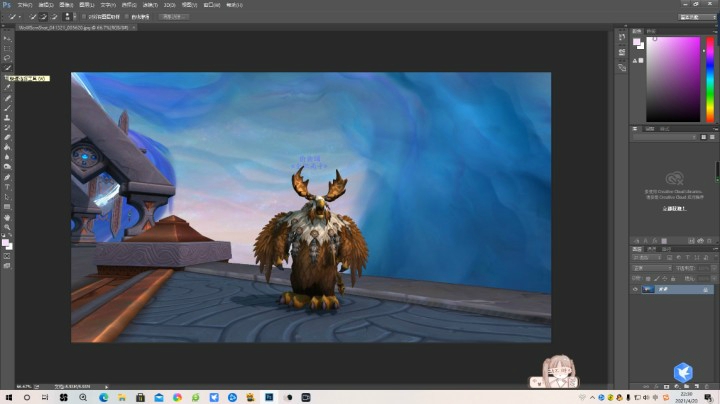Select the Dodge tool
Image resolution: width=720 pixels, height=404 pixels.
click(x=7, y=167)
